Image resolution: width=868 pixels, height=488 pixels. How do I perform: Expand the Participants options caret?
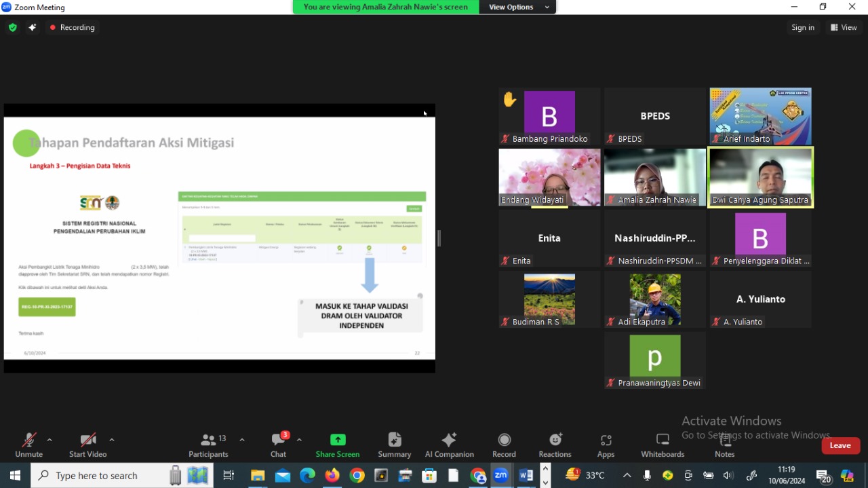pos(242,440)
